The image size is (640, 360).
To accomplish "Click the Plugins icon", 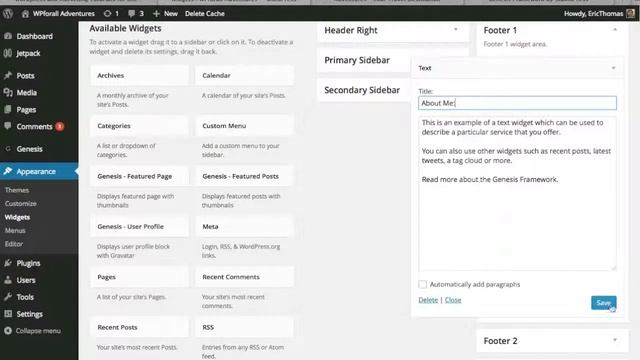I will coord(8,263).
